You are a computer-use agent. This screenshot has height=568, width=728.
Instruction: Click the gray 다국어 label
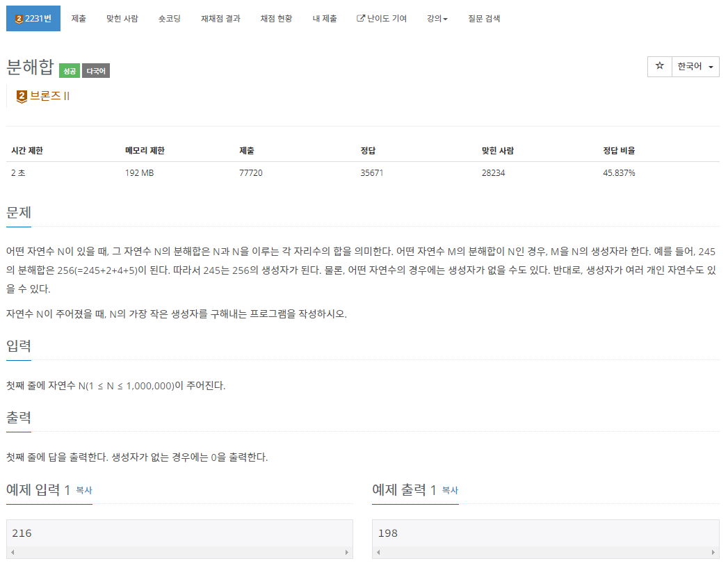coord(96,71)
